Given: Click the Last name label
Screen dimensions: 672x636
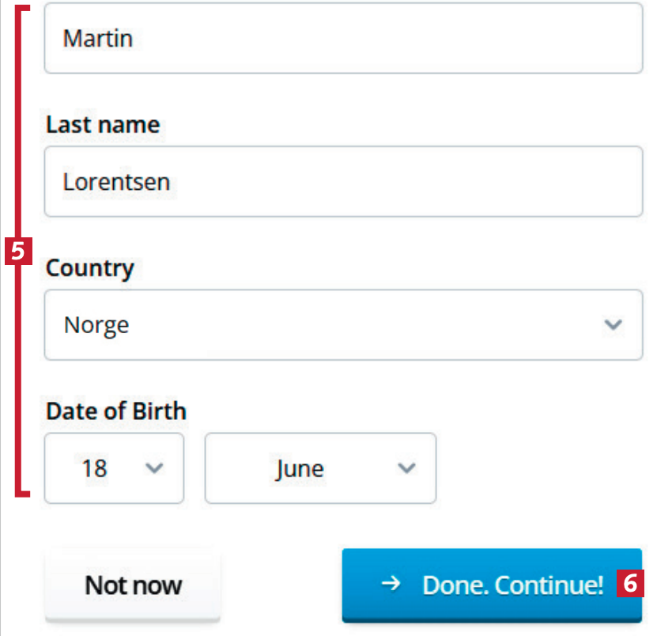Looking at the screenshot, I should click(x=103, y=125).
